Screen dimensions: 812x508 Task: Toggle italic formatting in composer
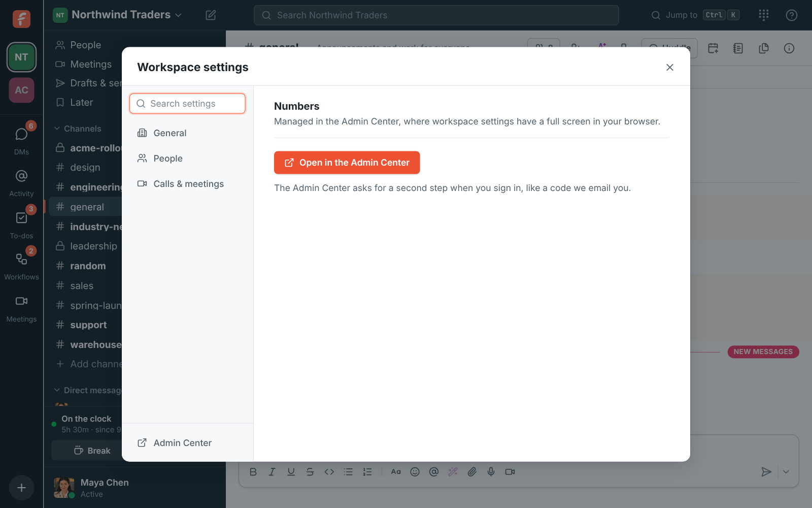tap(272, 472)
